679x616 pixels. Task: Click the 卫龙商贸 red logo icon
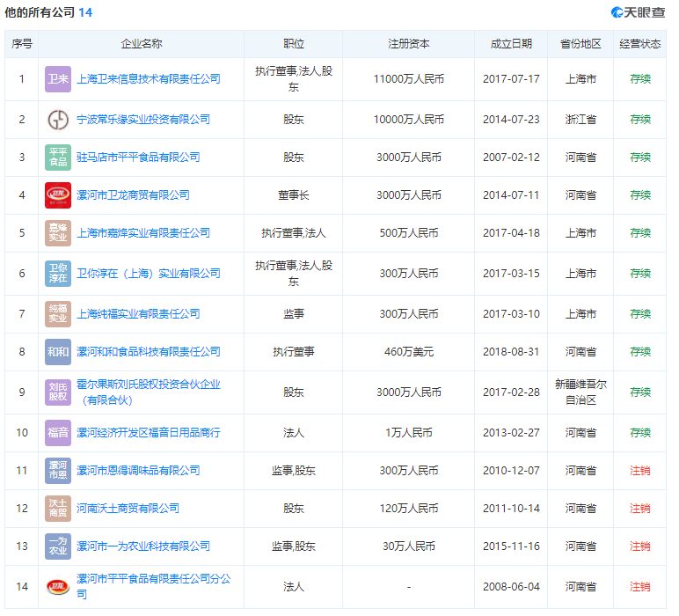tap(58, 195)
